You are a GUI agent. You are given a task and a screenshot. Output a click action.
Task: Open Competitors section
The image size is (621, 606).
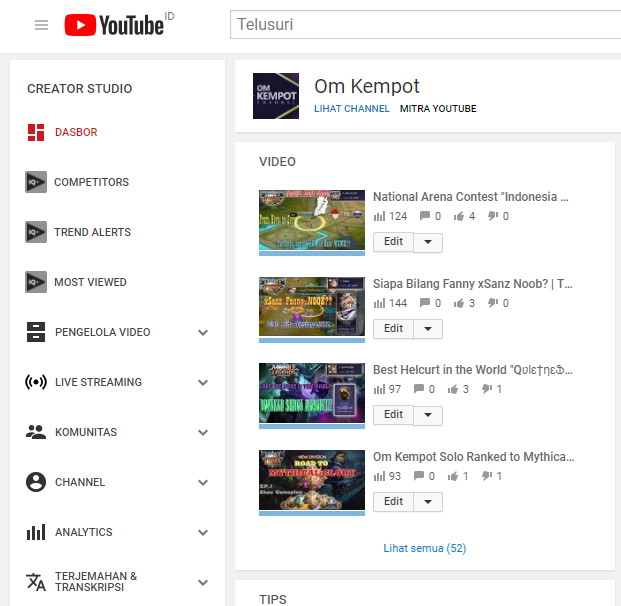coord(91,182)
